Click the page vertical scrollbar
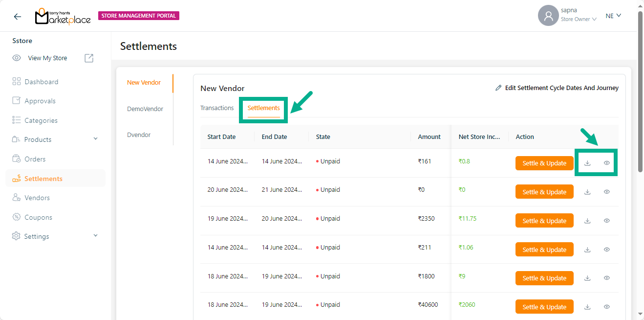The width and height of the screenshot is (644, 320). tap(640, 93)
